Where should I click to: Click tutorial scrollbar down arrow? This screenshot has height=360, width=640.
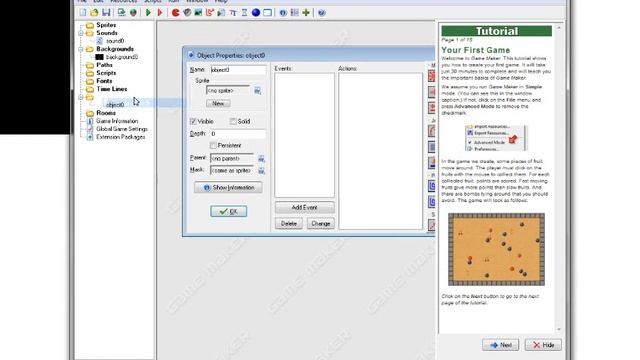click(559, 329)
